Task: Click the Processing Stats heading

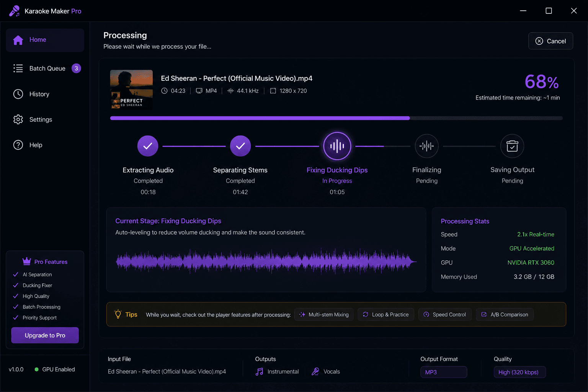Action: [465, 221]
